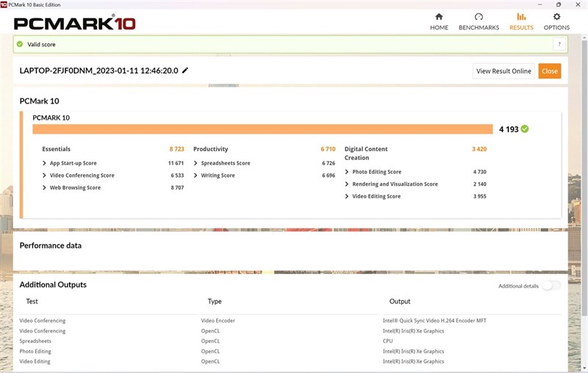Toggle the Additional details switch
588x373 pixels.
(x=551, y=286)
